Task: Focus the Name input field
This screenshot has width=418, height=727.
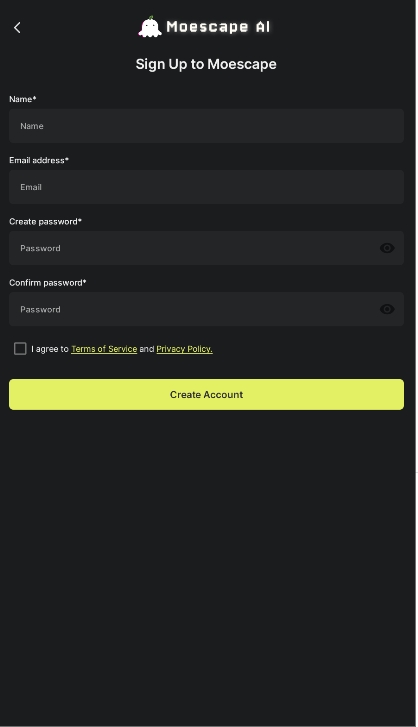Action: click(x=206, y=126)
